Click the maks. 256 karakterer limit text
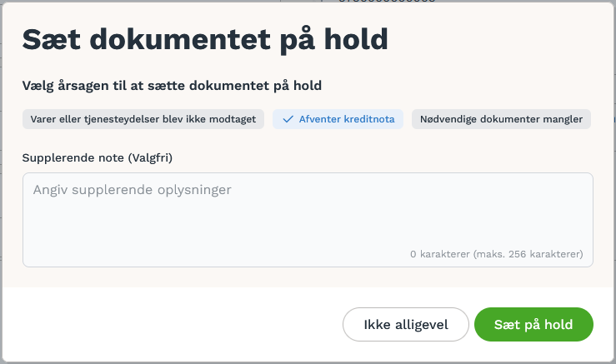616x364 pixels. pyautogui.click(x=528, y=254)
